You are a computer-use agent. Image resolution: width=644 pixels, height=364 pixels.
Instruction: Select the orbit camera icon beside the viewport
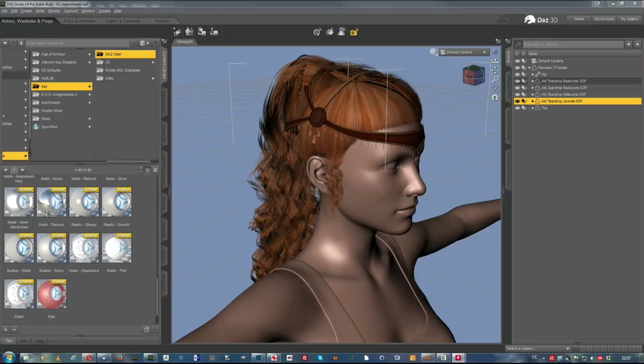click(x=495, y=61)
